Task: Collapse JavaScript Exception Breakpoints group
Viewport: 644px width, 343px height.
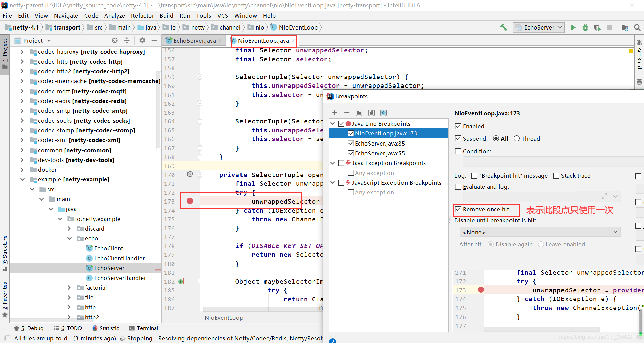Action: [x=333, y=183]
